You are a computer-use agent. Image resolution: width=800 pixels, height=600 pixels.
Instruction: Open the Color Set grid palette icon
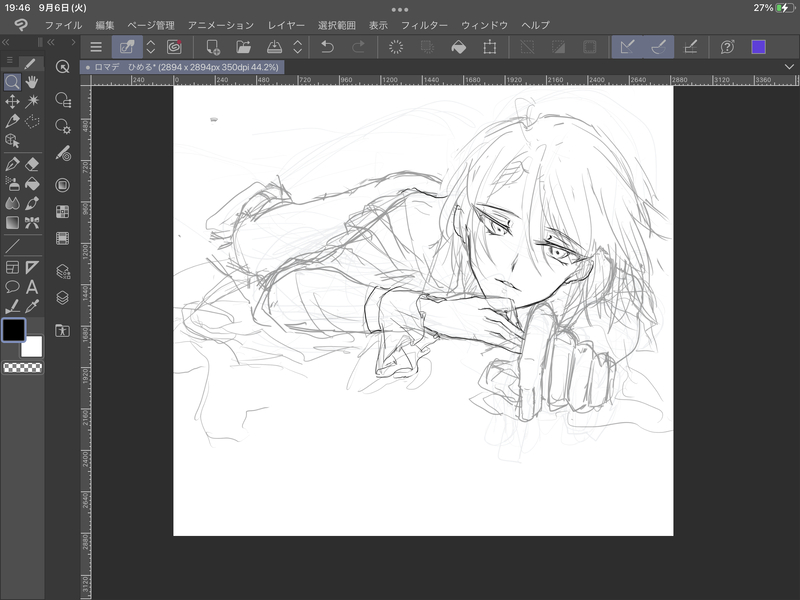pos(62,212)
